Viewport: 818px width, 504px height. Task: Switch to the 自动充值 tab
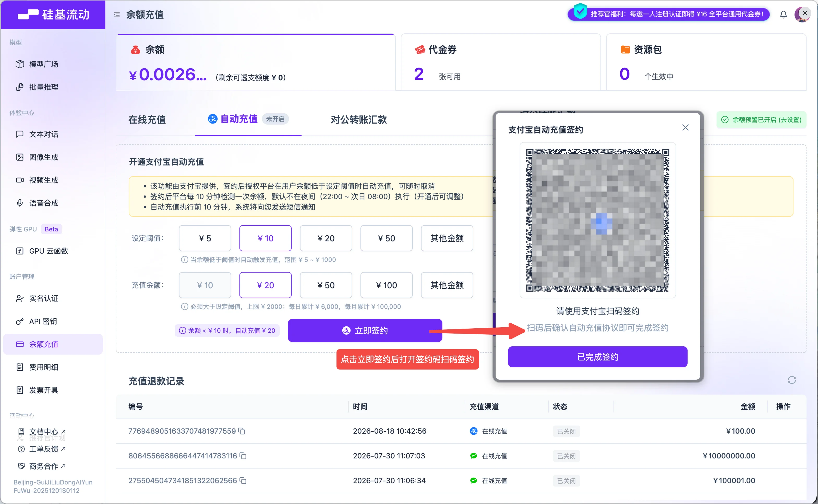[248, 119]
